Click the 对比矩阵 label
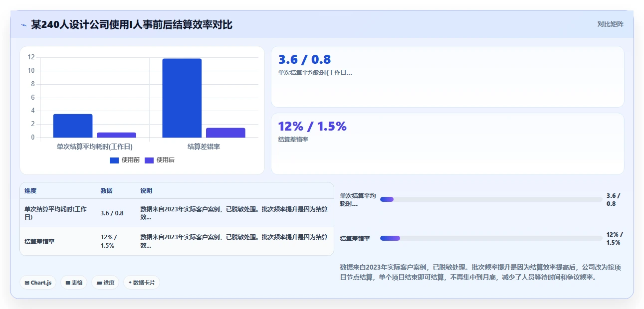This screenshot has height=309, width=644. point(610,24)
